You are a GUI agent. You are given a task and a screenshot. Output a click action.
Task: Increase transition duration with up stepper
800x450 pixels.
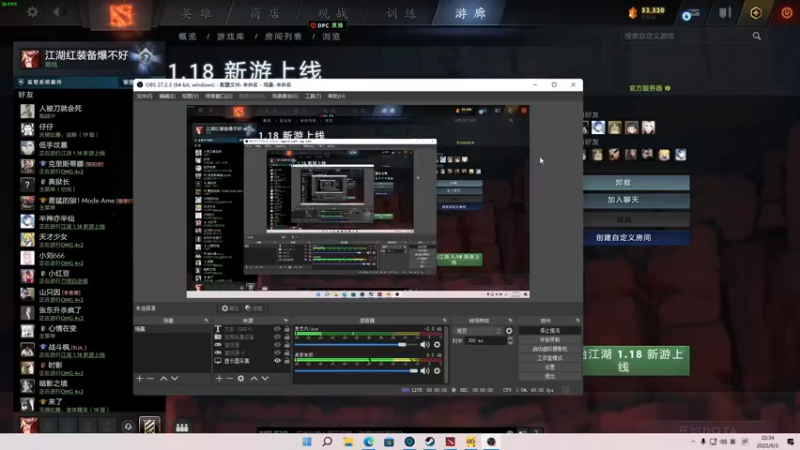click(510, 338)
